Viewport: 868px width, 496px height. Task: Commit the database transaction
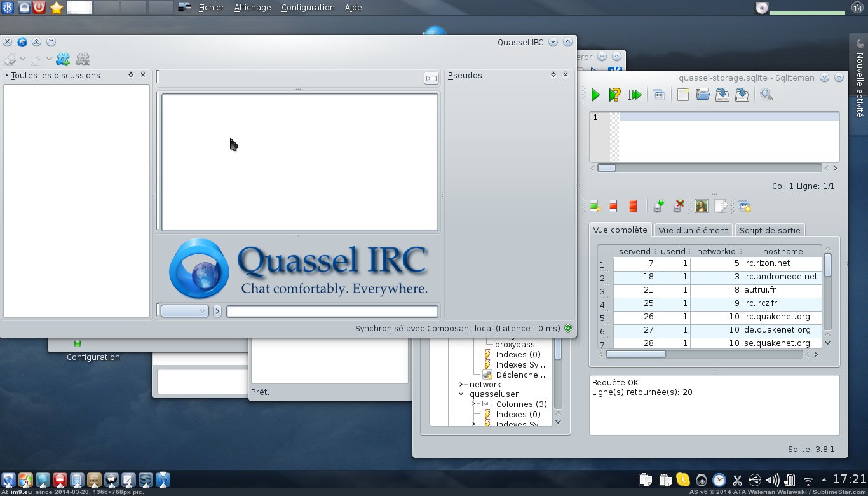click(x=659, y=206)
